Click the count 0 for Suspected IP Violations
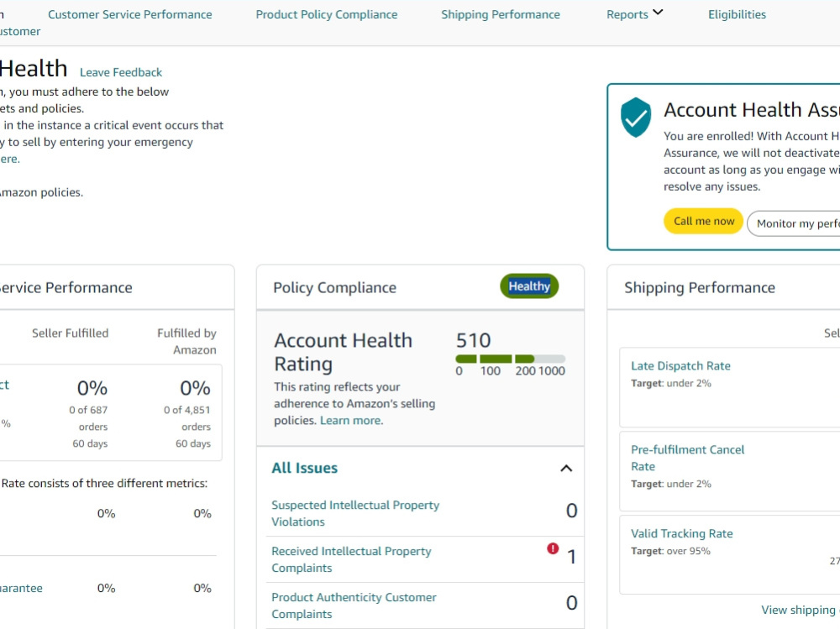This screenshot has height=629, width=840. coord(571,511)
